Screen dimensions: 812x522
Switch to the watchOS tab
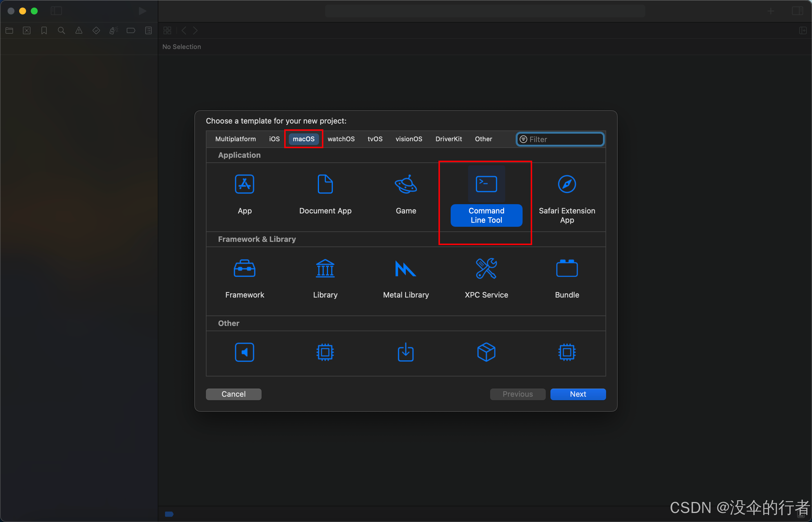[x=341, y=139]
